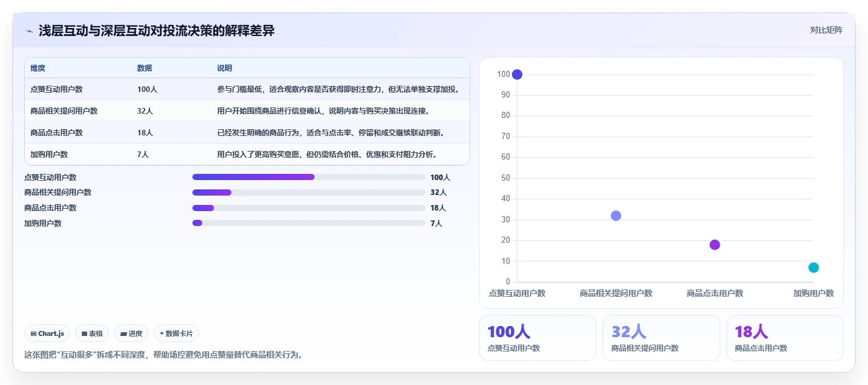Open the 18人 商品点击用户数 data card

(785, 338)
